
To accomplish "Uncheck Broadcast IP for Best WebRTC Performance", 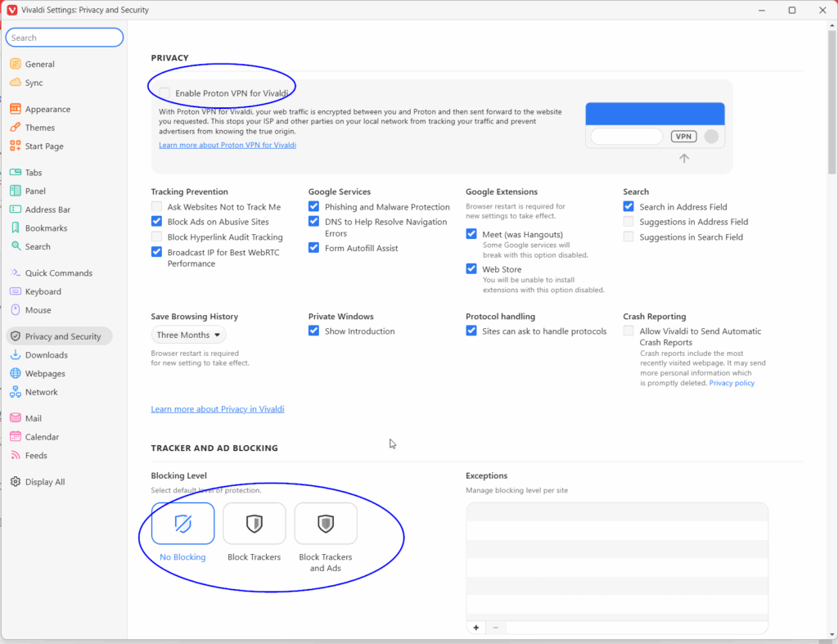I will pyautogui.click(x=156, y=252).
